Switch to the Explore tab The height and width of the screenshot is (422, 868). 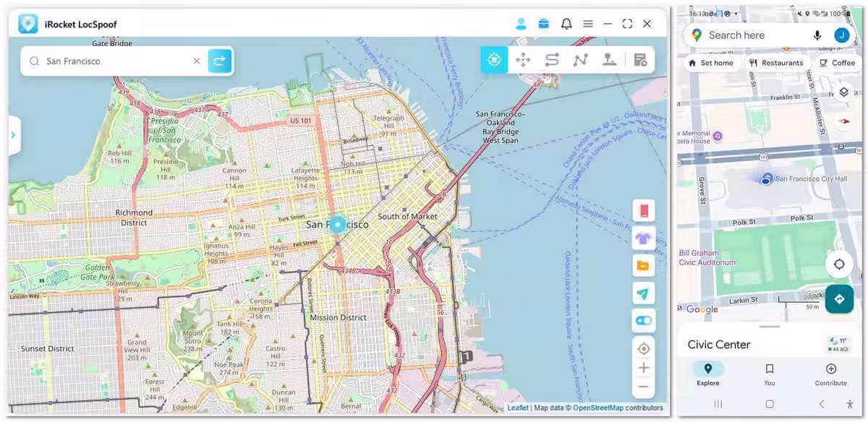coord(708,374)
